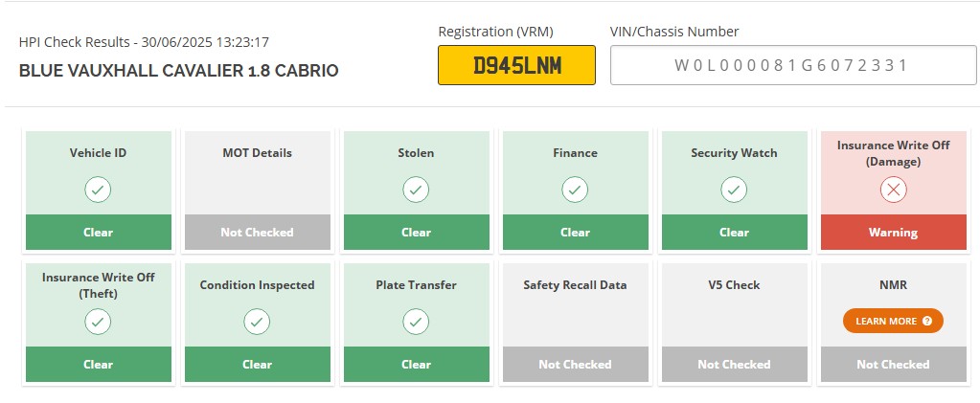The width and height of the screenshot is (980, 403).
Task: Focus the VIN/Chassis Number field
Action: click(x=793, y=65)
